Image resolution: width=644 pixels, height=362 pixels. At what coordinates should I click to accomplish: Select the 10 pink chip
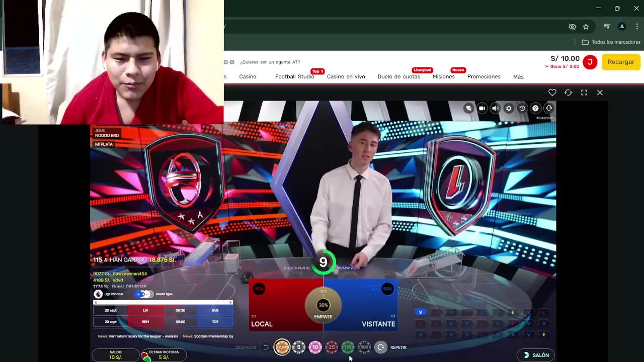point(315,347)
